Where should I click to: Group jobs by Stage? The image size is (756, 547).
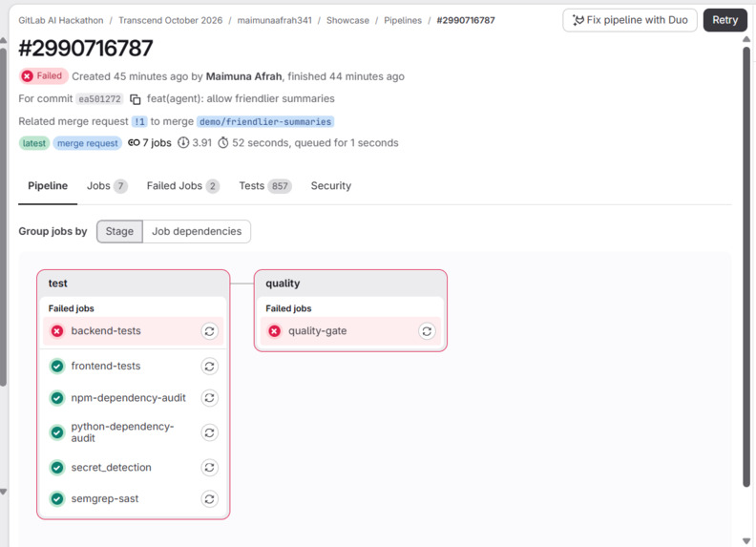[x=119, y=232]
